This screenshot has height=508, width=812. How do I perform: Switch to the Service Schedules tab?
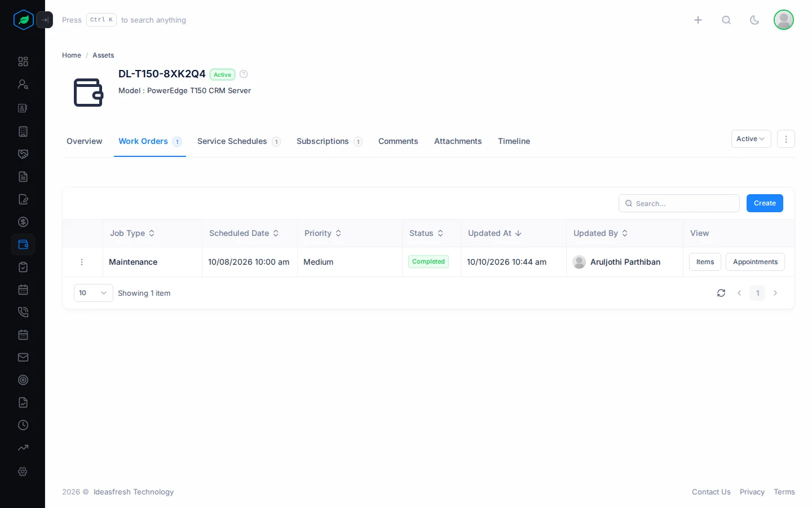click(239, 141)
